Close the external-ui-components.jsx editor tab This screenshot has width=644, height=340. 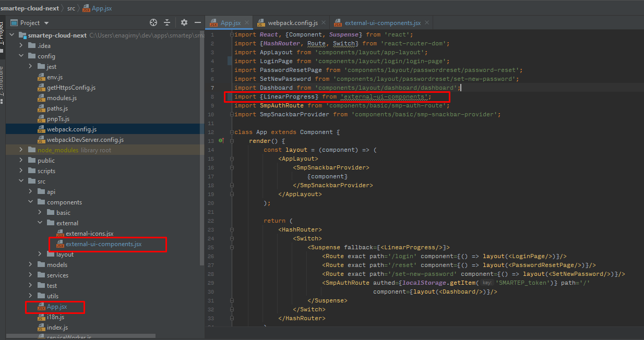coord(427,23)
